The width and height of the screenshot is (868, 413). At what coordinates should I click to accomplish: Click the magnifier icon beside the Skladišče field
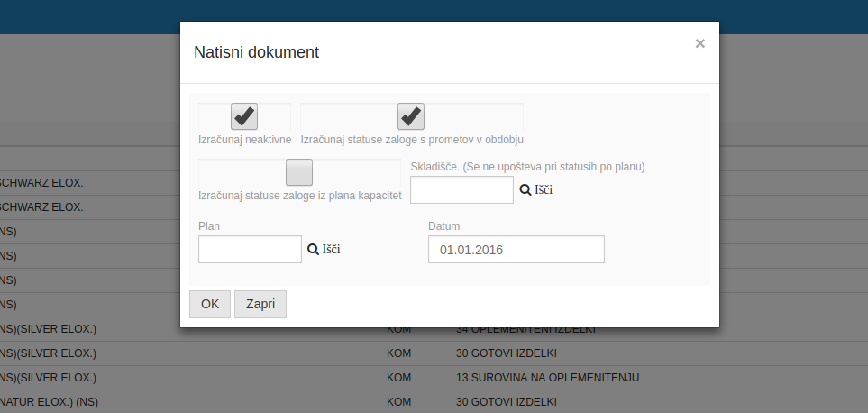coord(525,190)
